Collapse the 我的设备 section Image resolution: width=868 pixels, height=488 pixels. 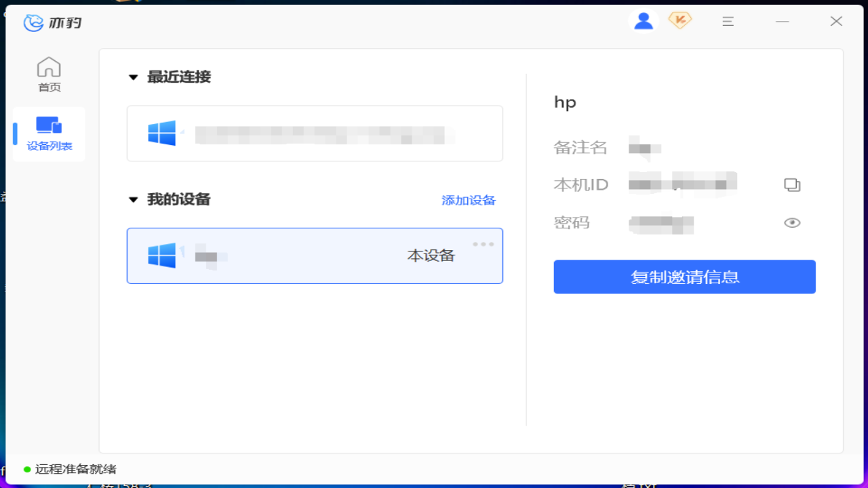(134, 200)
